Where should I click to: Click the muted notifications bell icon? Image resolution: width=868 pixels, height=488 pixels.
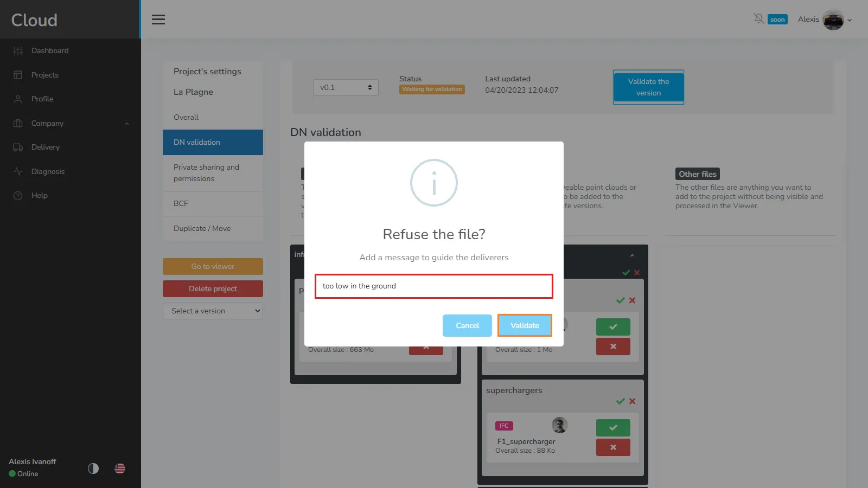(758, 19)
